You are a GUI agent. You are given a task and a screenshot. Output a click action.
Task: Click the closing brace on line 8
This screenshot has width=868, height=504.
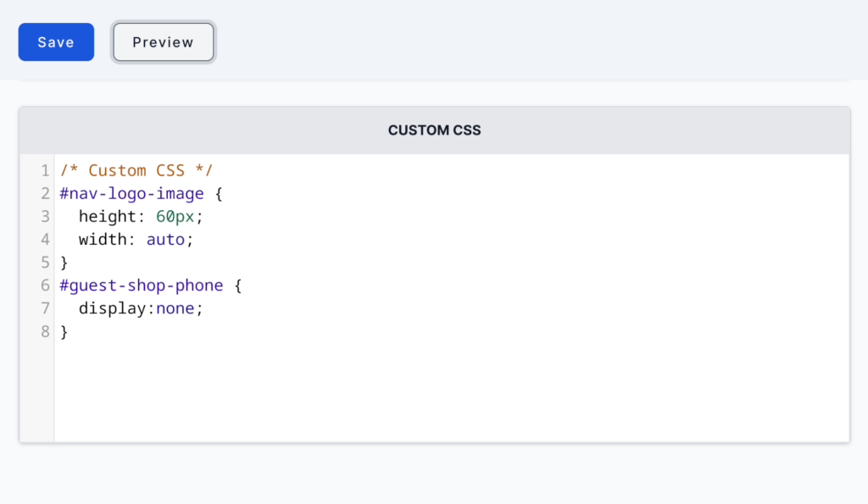point(64,331)
